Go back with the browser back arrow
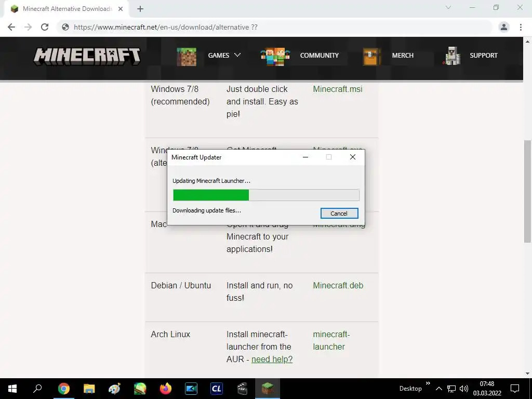Screen dimensions: 532x399 coord(11,27)
